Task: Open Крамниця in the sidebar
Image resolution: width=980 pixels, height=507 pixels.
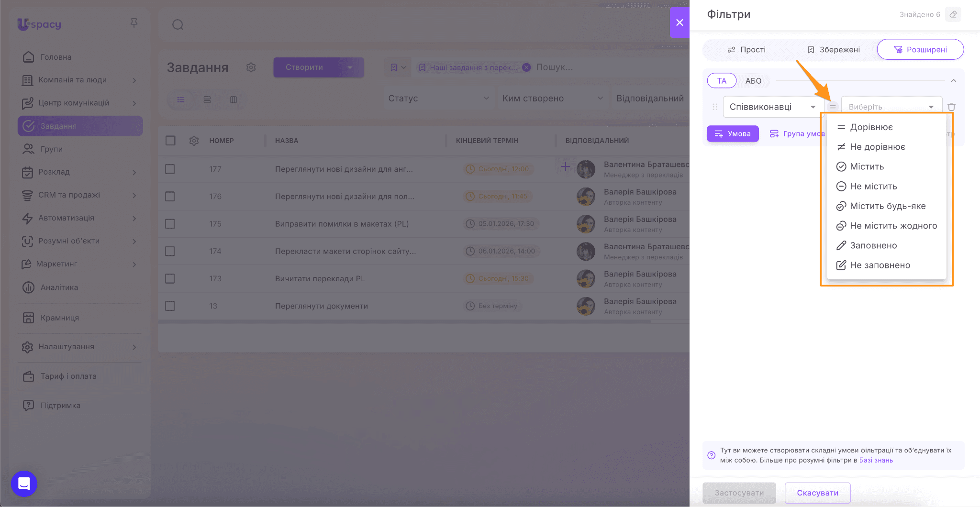Action: tap(80, 318)
